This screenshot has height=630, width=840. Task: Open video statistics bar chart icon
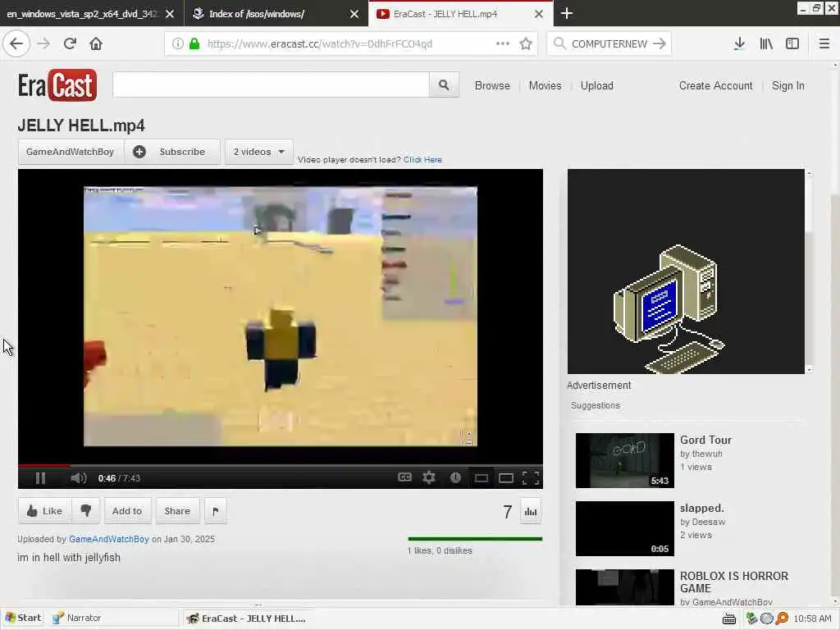point(531,512)
